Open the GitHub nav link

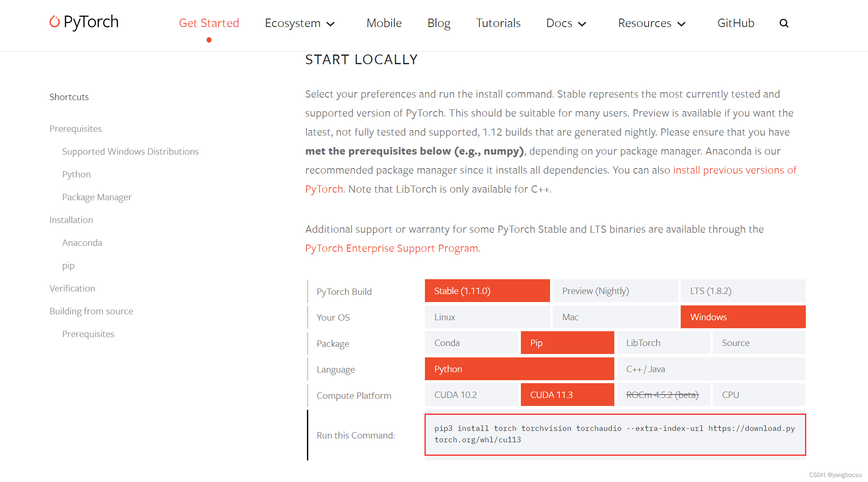point(736,23)
